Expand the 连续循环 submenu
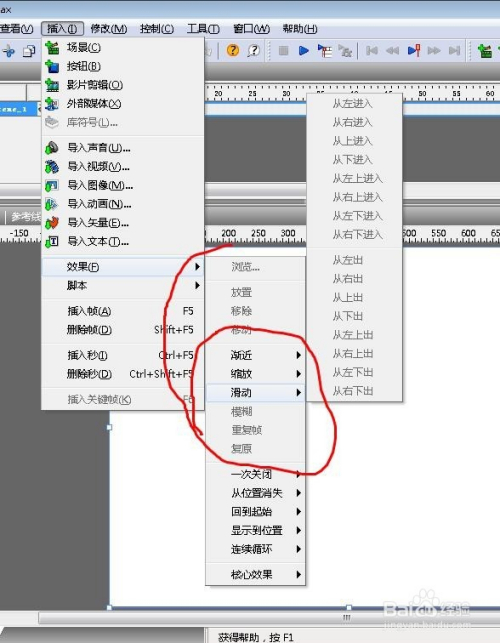This screenshot has width=500, height=643. click(x=256, y=549)
